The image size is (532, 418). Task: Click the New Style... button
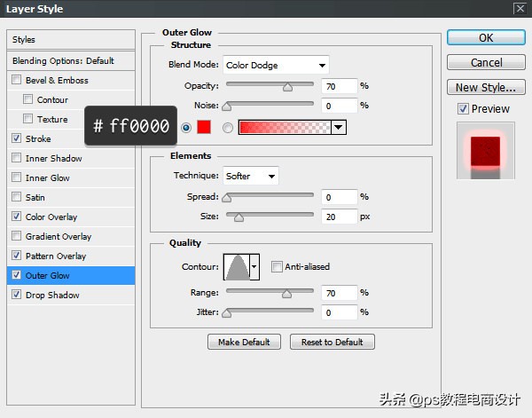486,87
